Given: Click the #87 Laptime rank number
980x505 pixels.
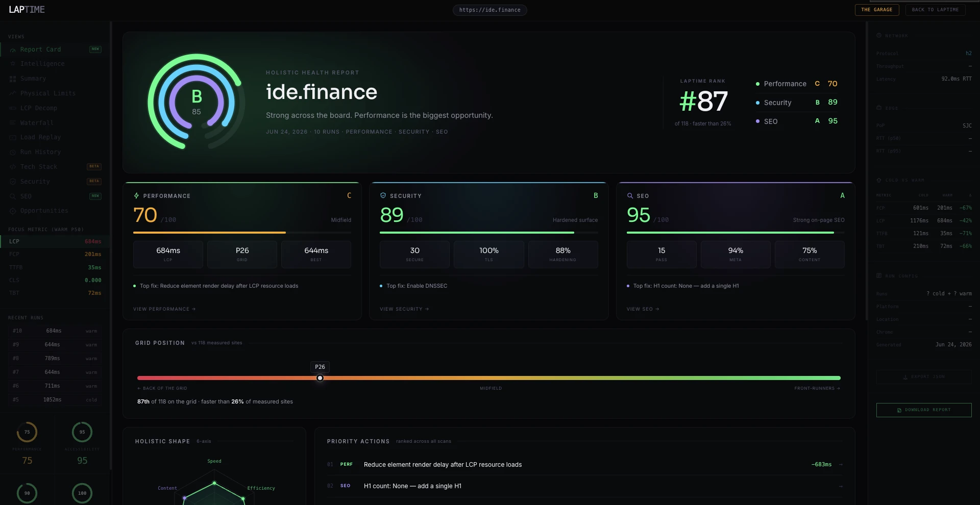Looking at the screenshot, I should (703, 102).
